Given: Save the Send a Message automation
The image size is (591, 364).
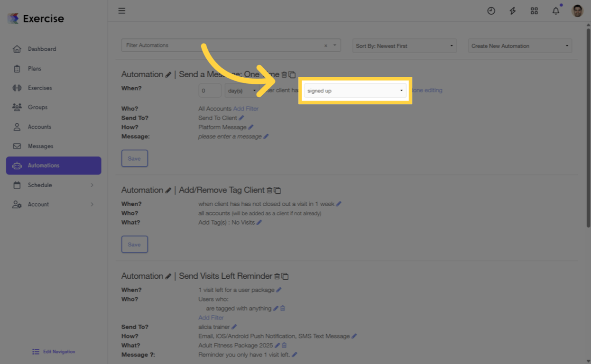Looking at the screenshot, I should [x=135, y=158].
